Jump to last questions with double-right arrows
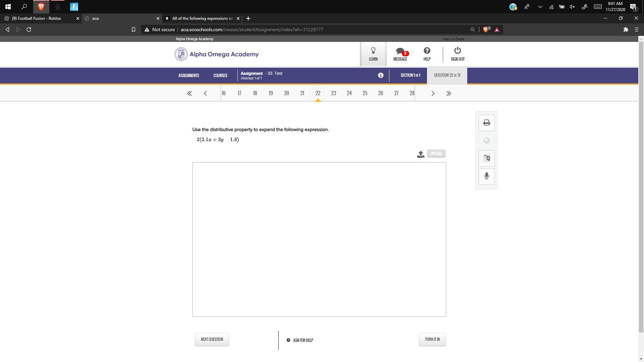Screen dimensions: 644x362 (x=448, y=94)
